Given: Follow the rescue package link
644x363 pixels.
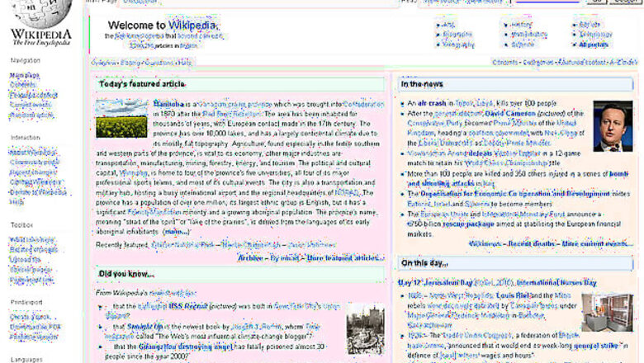Looking at the screenshot, I should [x=468, y=224].
